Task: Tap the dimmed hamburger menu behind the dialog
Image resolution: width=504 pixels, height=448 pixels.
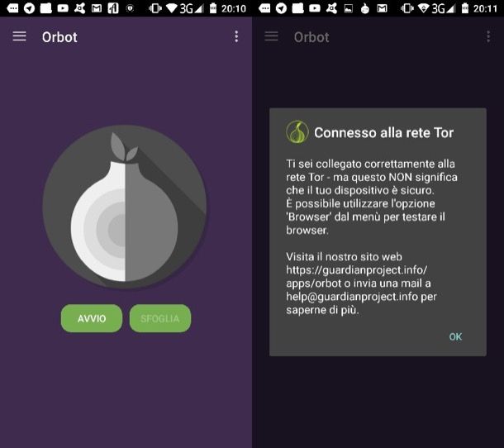Action: coord(271,36)
